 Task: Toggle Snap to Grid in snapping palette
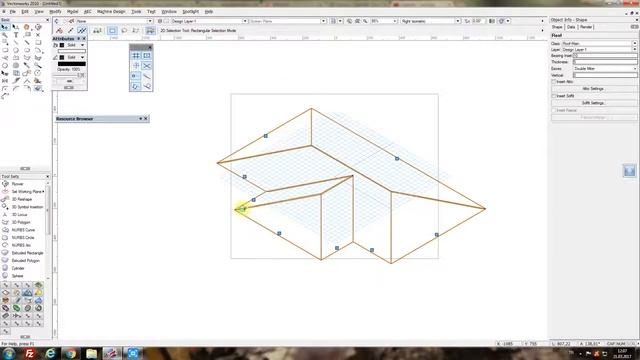(x=136, y=56)
